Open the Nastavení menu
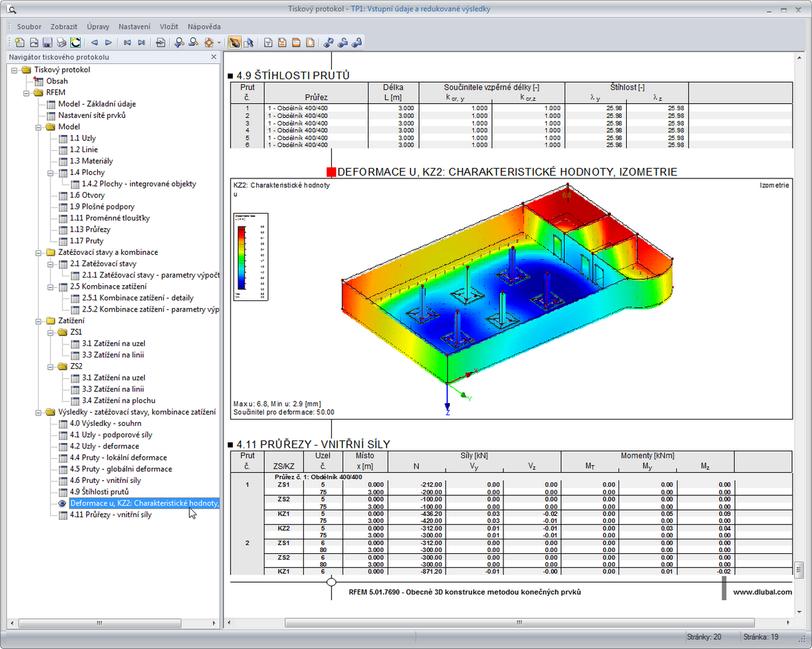The width and height of the screenshot is (812, 649). pyautogui.click(x=134, y=26)
